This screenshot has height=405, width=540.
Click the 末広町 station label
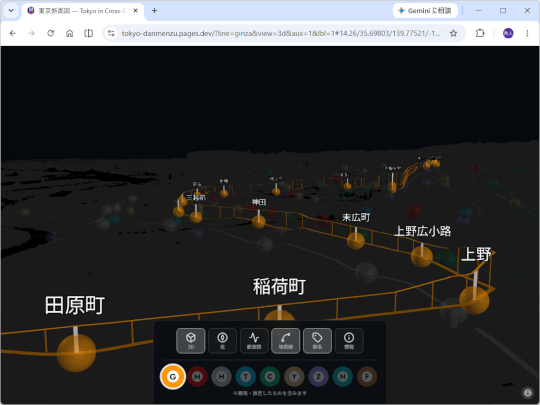pyautogui.click(x=356, y=217)
